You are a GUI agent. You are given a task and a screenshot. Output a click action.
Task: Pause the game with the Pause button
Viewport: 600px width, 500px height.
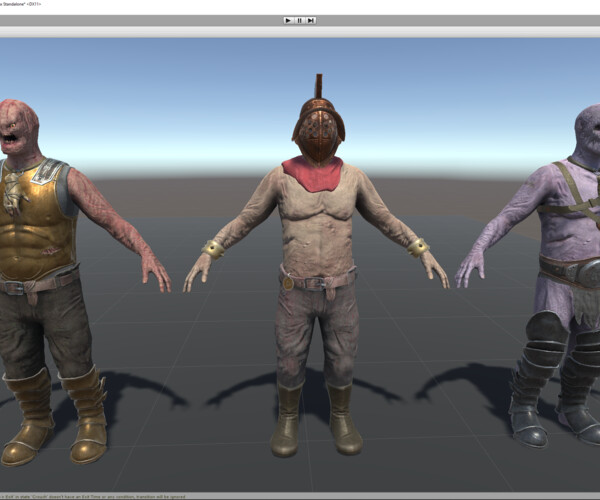coord(300,20)
